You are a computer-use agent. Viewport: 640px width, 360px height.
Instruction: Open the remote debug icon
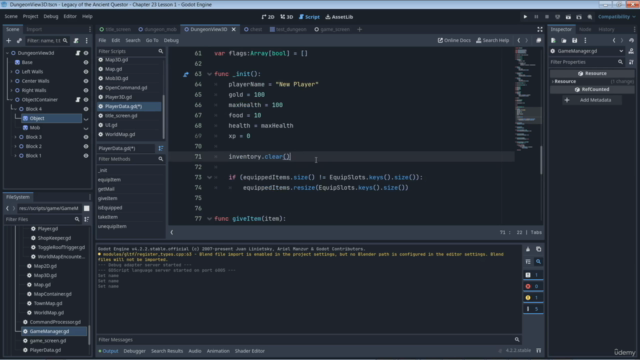tap(557, 17)
